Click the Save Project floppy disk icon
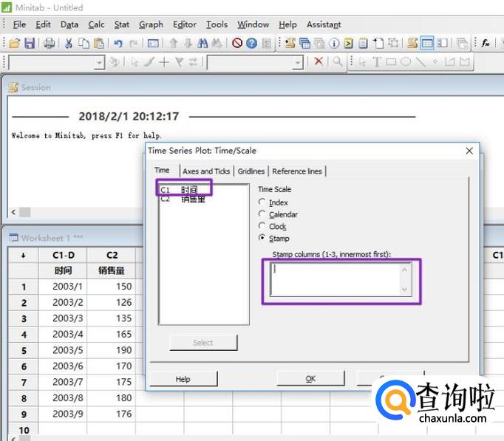Viewport: 504px width, 441px height. point(30,43)
